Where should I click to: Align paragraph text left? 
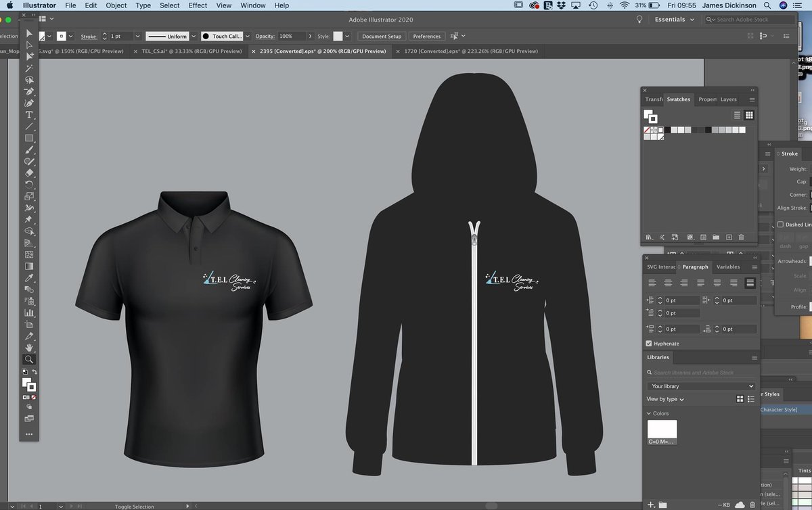point(652,283)
